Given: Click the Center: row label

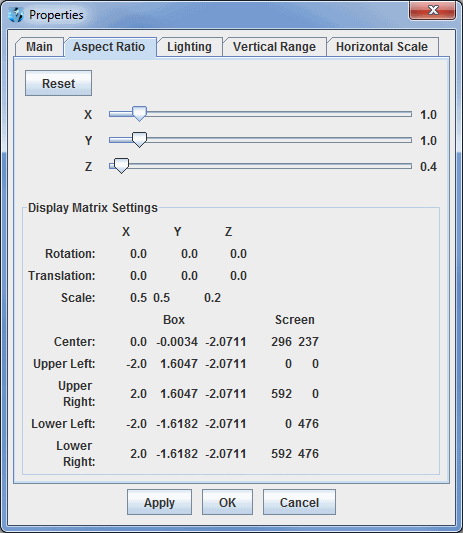Looking at the screenshot, I should [75, 342].
